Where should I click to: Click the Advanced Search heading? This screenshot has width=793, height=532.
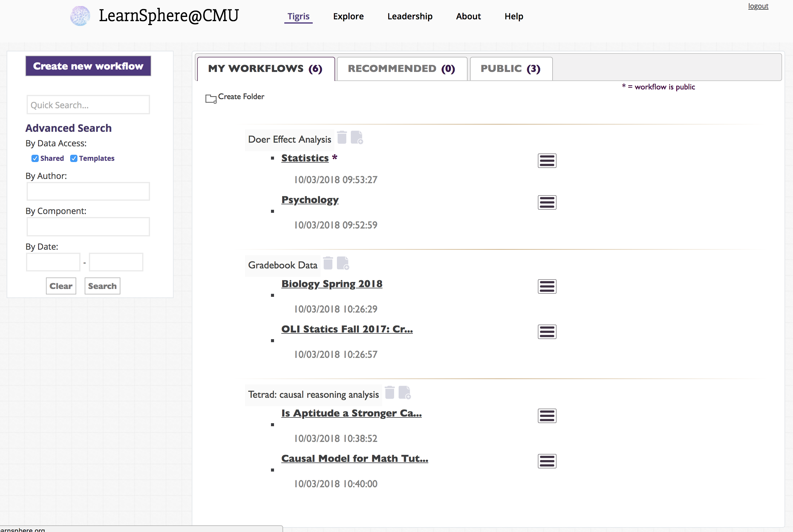point(69,128)
